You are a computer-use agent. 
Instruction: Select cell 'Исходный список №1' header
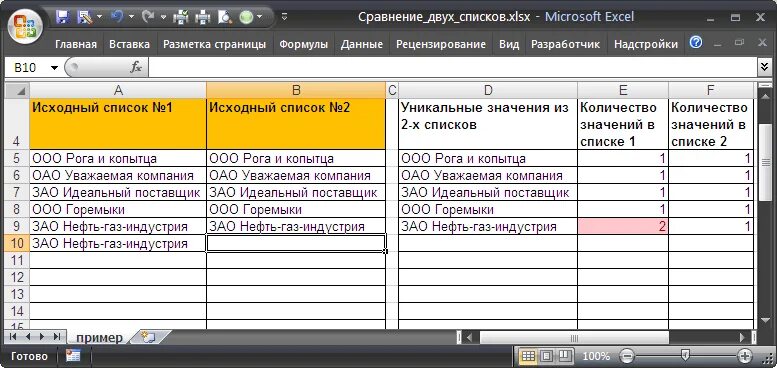pos(118,124)
